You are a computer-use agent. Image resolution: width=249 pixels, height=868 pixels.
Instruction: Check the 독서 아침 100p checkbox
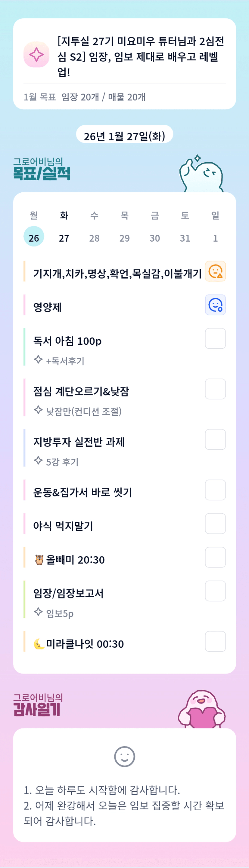click(215, 339)
